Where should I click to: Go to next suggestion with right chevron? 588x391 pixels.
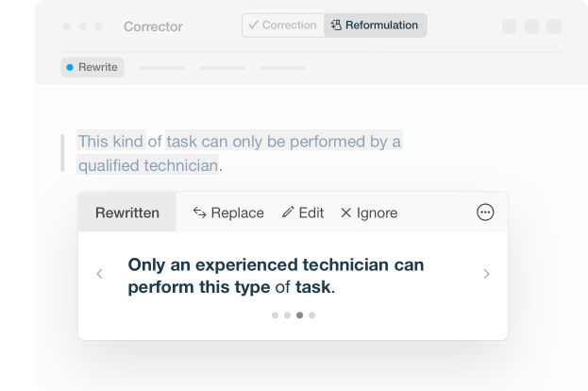coord(486,274)
